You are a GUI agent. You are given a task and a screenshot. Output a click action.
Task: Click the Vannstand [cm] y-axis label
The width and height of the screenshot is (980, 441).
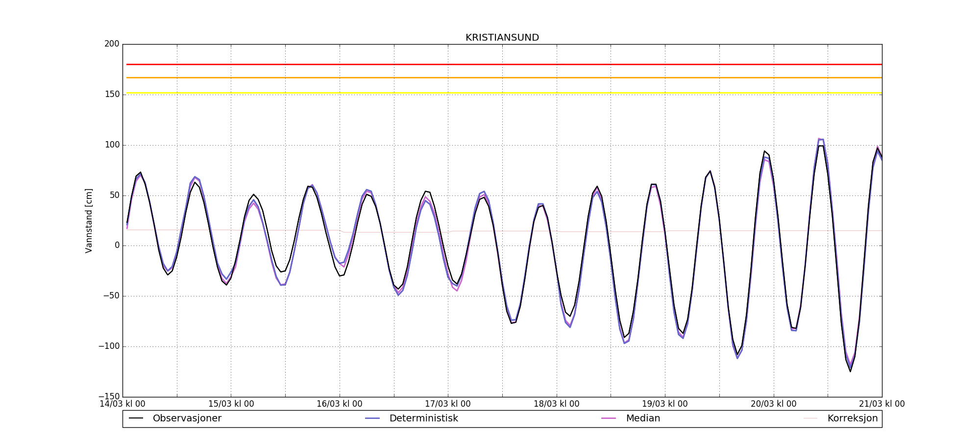click(x=89, y=220)
